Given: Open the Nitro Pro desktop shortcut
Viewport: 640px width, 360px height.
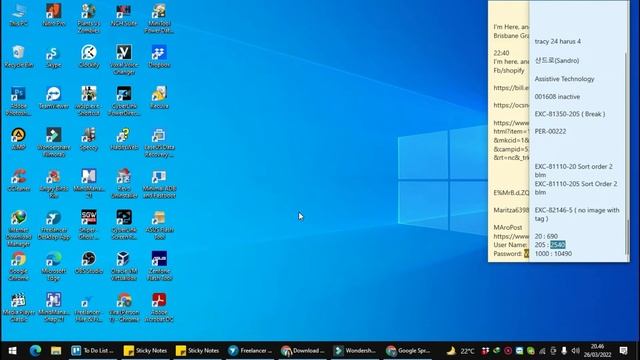Looking at the screenshot, I should [x=53, y=15].
